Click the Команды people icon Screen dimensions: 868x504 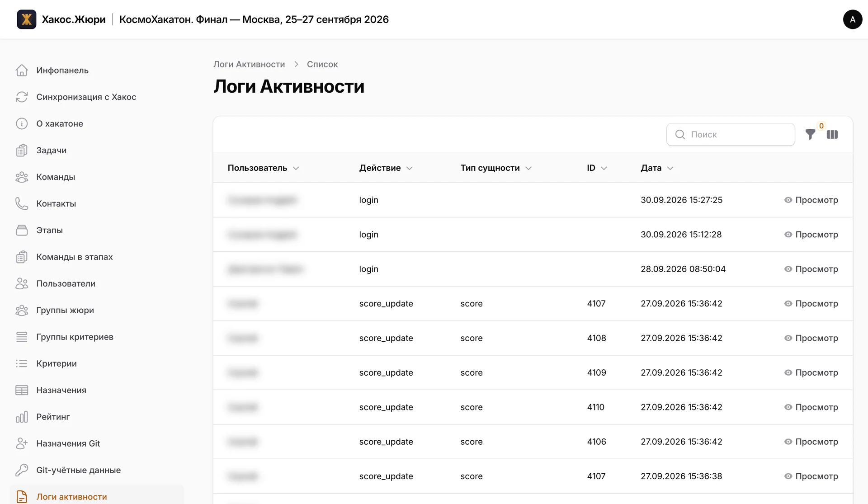tap(22, 177)
